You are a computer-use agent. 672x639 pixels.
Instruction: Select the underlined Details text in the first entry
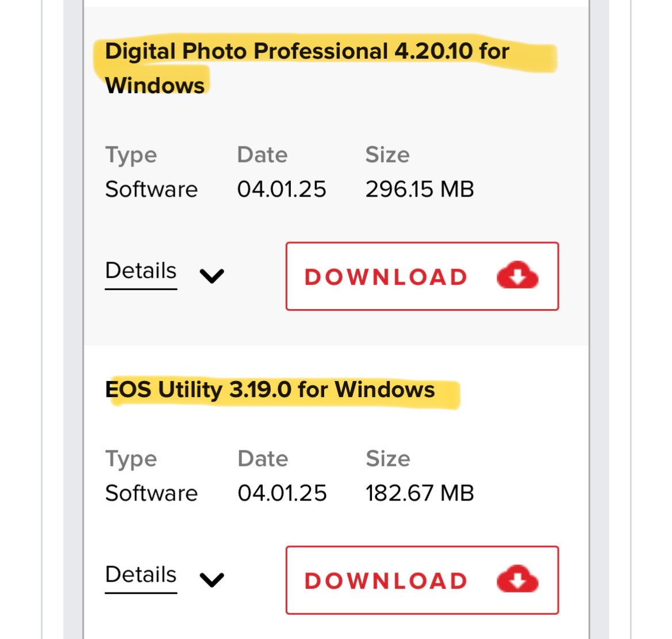coord(140,271)
